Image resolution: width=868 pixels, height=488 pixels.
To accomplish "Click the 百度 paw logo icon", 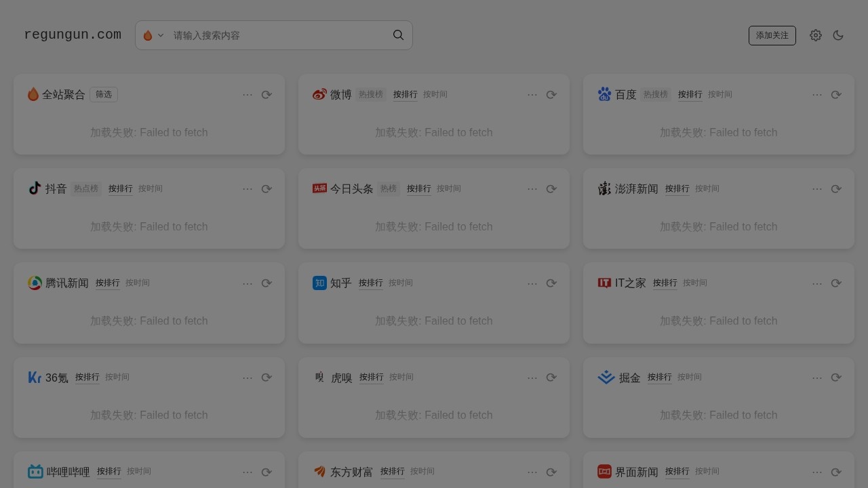I will point(604,94).
